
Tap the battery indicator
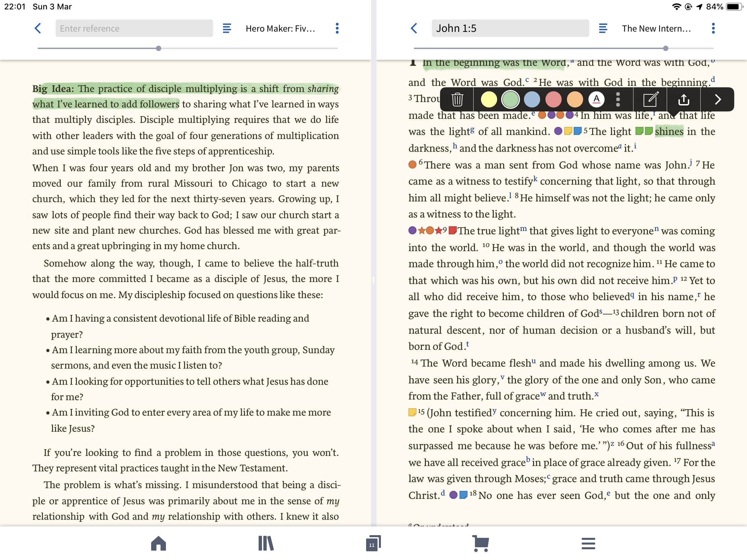click(734, 6)
